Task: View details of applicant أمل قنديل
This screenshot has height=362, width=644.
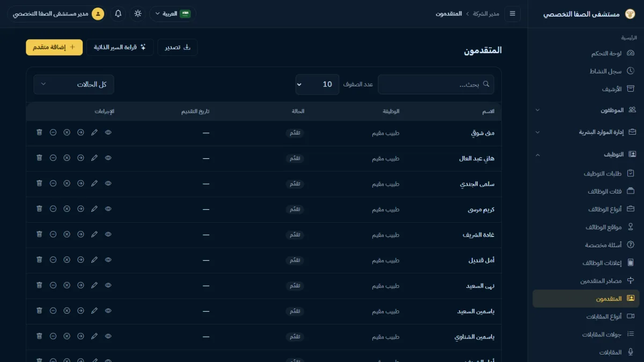Action: click(x=108, y=260)
